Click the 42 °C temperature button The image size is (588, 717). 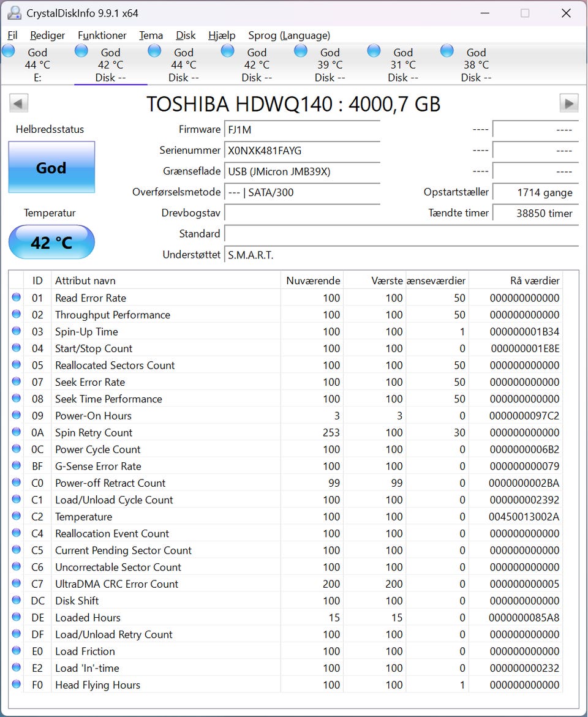click(x=51, y=242)
